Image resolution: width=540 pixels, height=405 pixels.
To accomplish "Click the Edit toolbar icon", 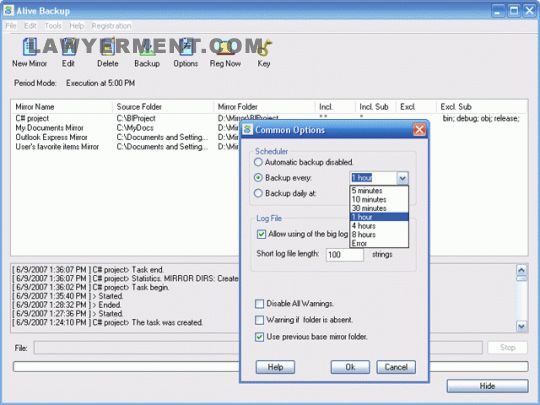I will [x=69, y=47].
